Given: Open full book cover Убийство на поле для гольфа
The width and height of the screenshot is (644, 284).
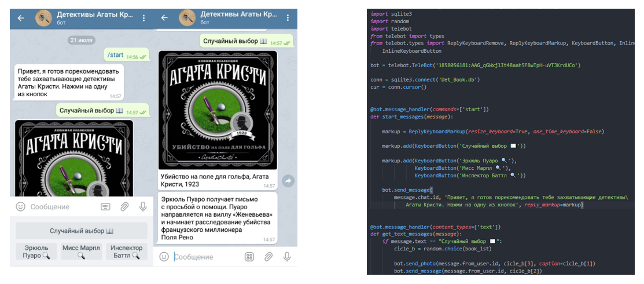Looking at the screenshot, I should click(x=218, y=110).
